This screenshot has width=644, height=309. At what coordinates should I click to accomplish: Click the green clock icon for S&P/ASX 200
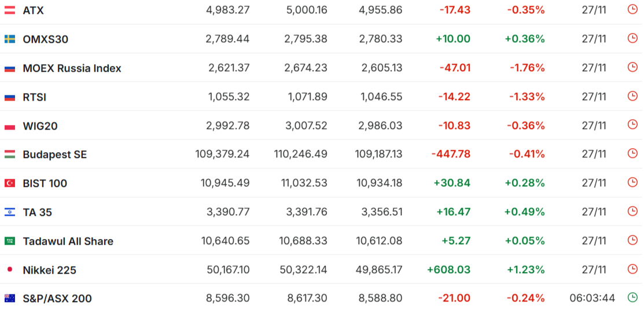point(632,298)
